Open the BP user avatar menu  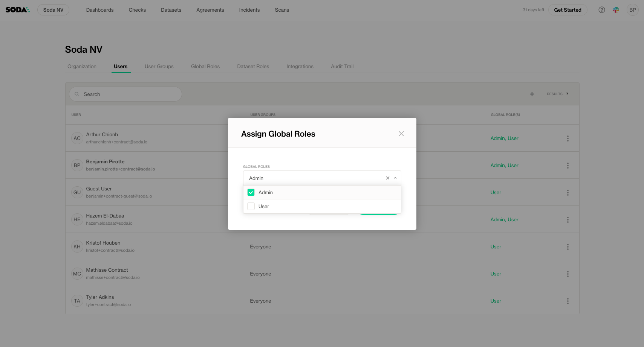[x=632, y=10]
